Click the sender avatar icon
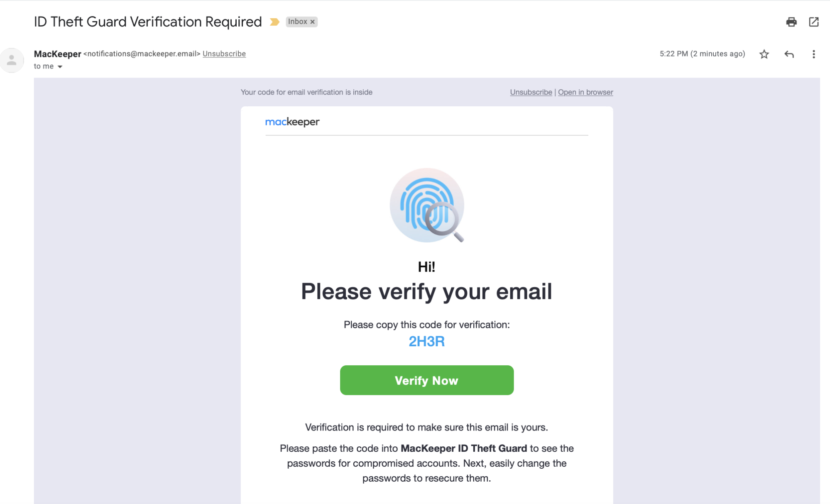Viewport: 830px width, 504px height. coord(12,60)
